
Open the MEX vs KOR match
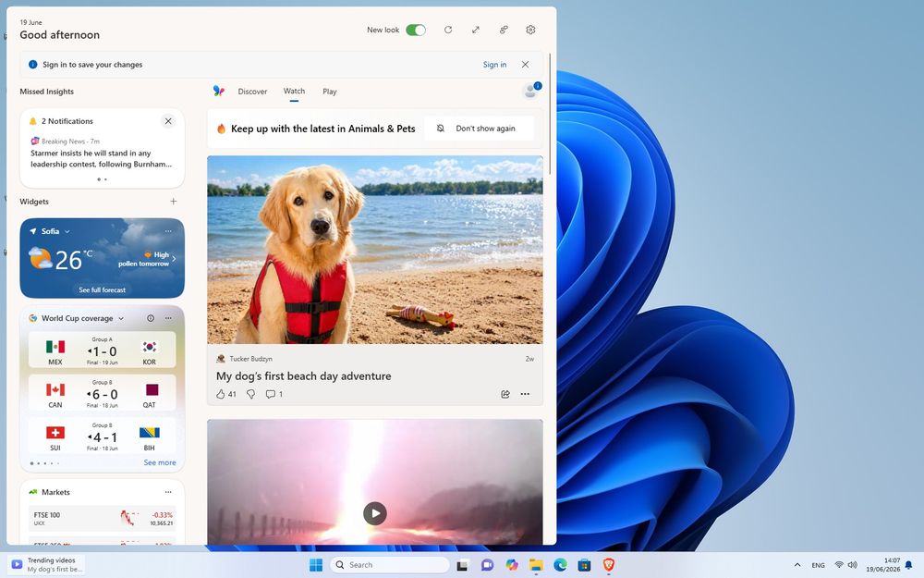tap(102, 350)
